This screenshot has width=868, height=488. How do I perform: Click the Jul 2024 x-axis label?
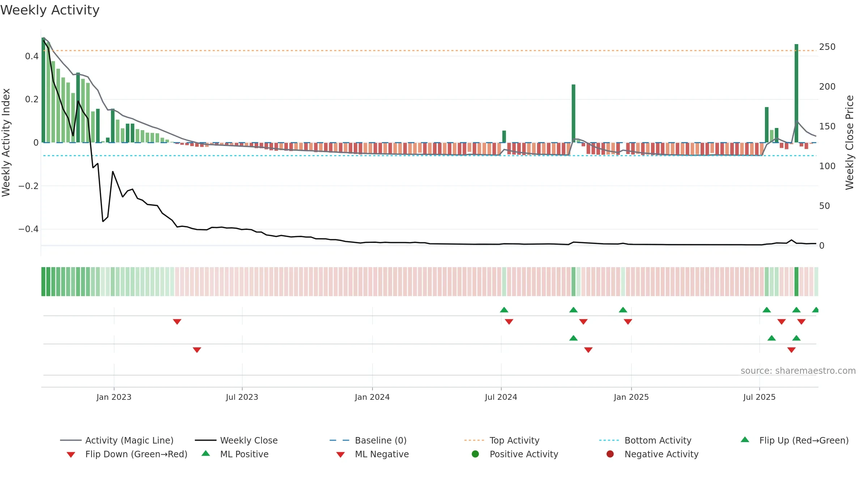pyautogui.click(x=501, y=397)
